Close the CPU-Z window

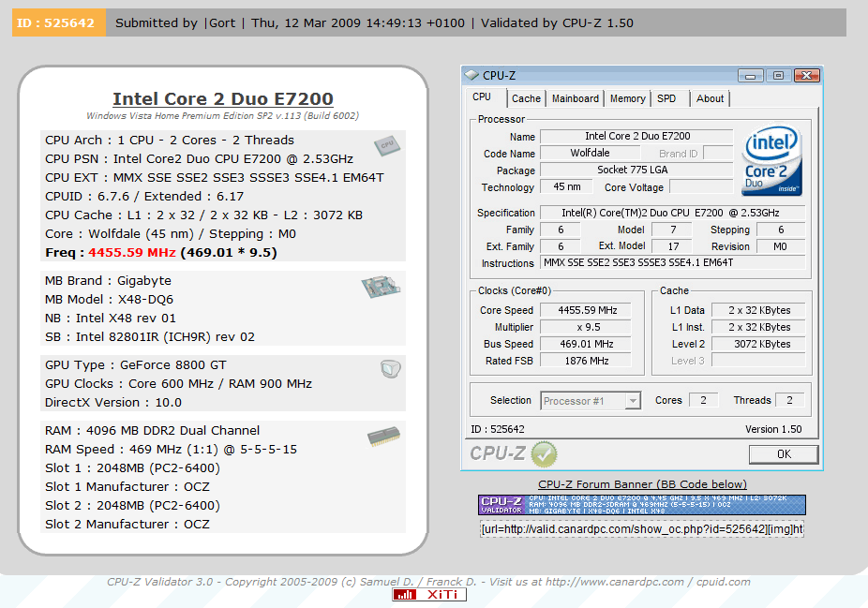click(x=806, y=76)
